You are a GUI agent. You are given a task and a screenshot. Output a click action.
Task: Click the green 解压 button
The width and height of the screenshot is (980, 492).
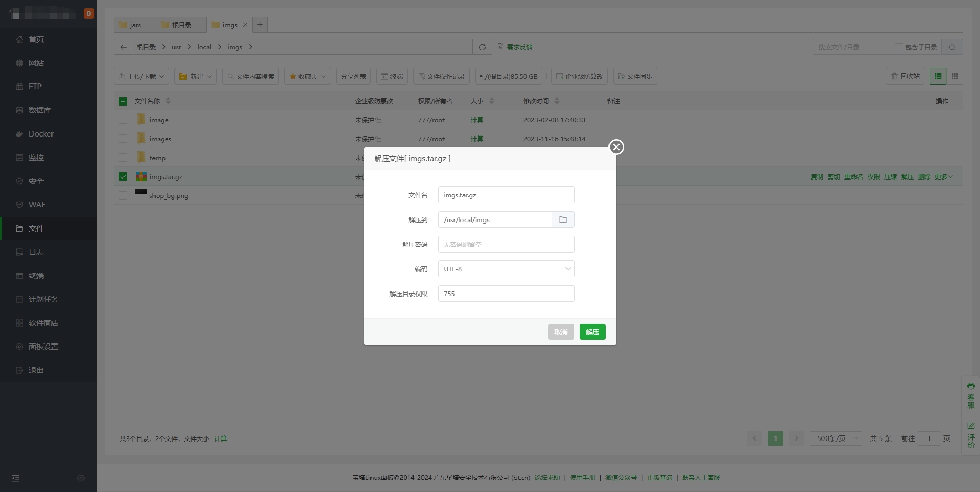point(592,332)
